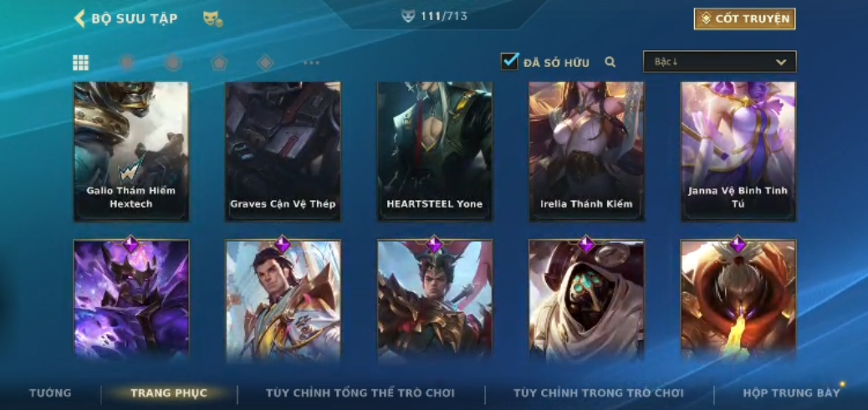The height and width of the screenshot is (410, 868).
Task: Filter by diamond rarity gem icon
Action: [x=265, y=63]
